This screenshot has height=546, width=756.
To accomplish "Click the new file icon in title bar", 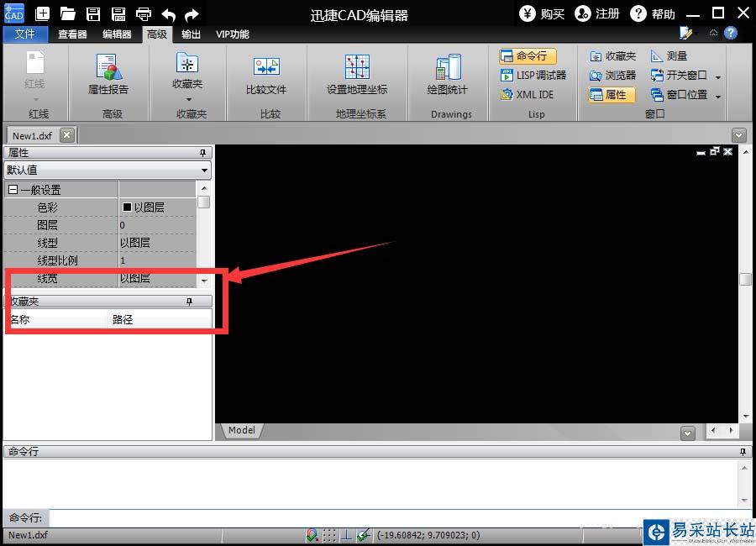I will pos(43,13).
